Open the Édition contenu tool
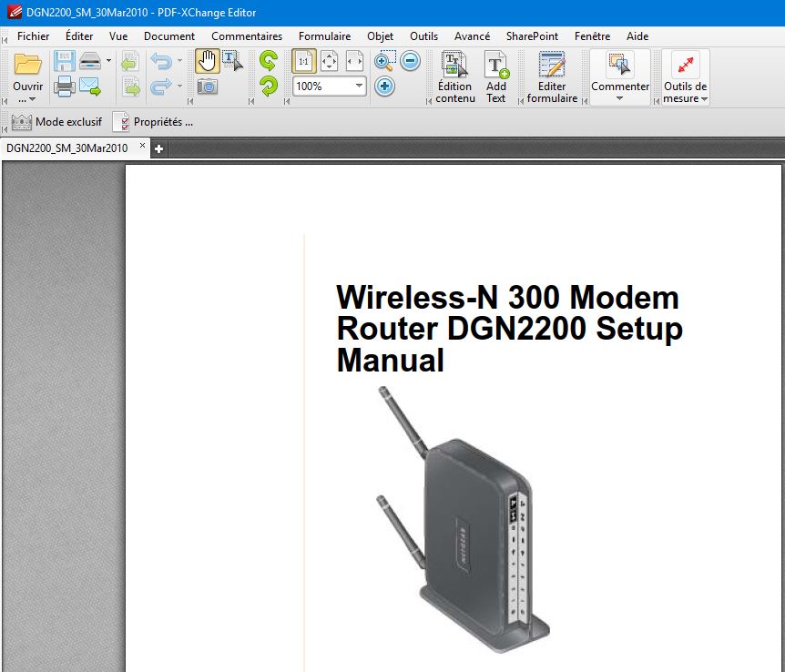This screenshot has height=672, width=785. click(454, 76)
